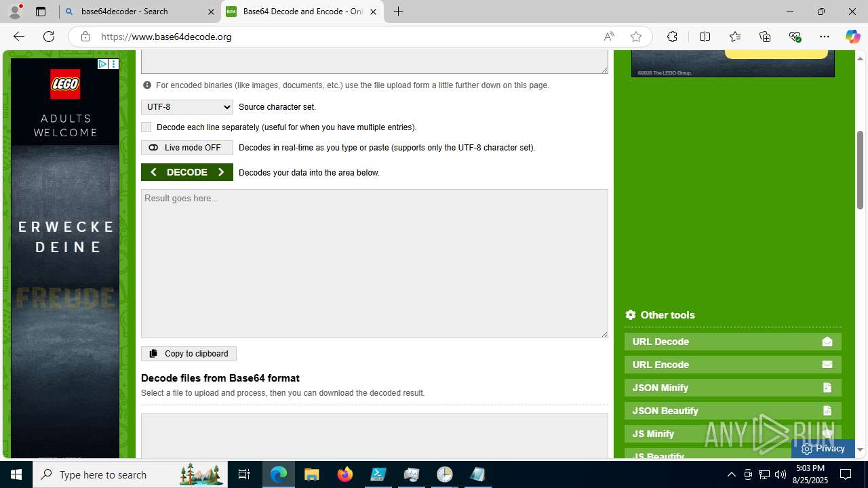868x488 pixels.
Task: Click right chevron on DECODE button
Action: pyautogui.click(x=221, y=172)
